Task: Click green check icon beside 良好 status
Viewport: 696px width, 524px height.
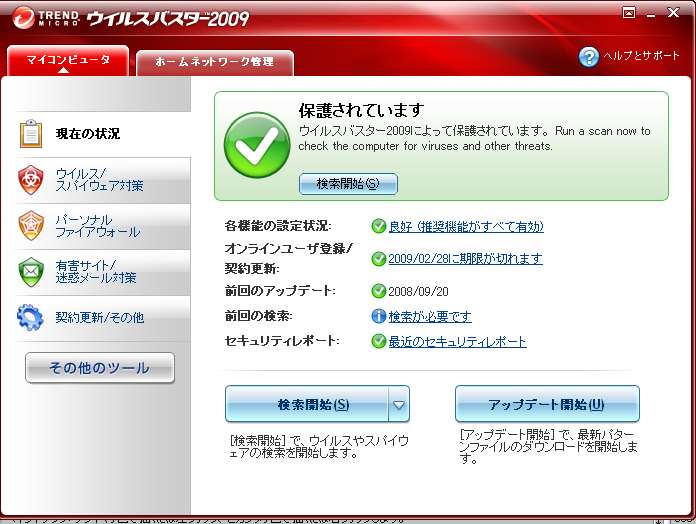Action: tap(378, 226)
